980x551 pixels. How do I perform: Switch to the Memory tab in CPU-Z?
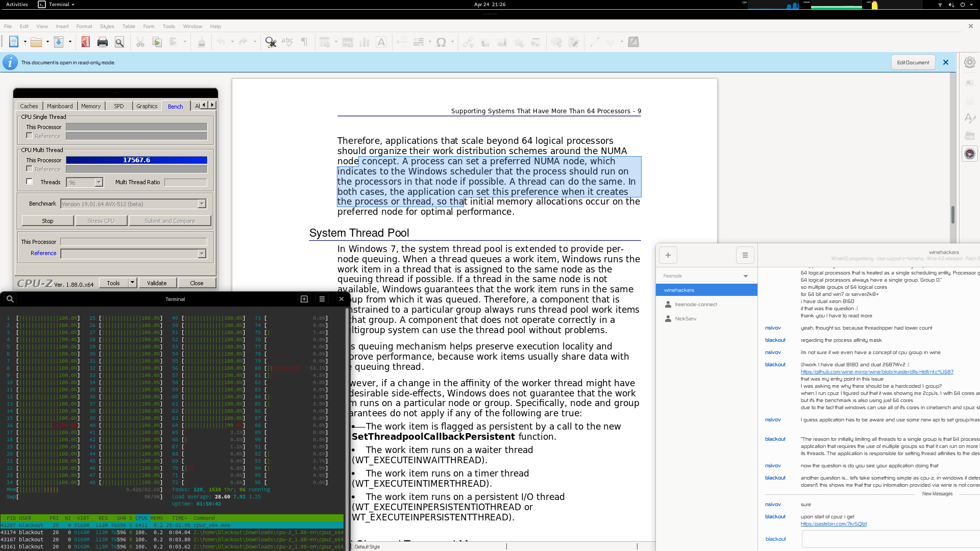pos(91,106)
